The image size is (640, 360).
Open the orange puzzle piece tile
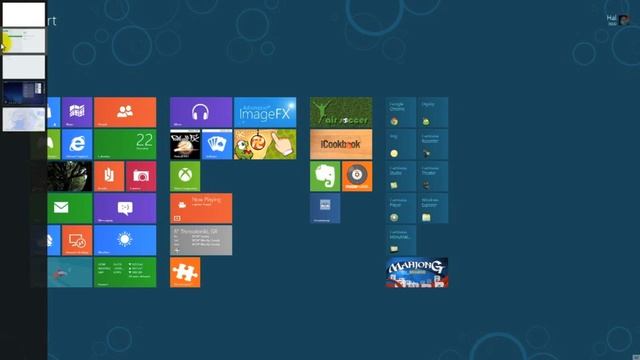pyautogui.click(x=185, y=272)
